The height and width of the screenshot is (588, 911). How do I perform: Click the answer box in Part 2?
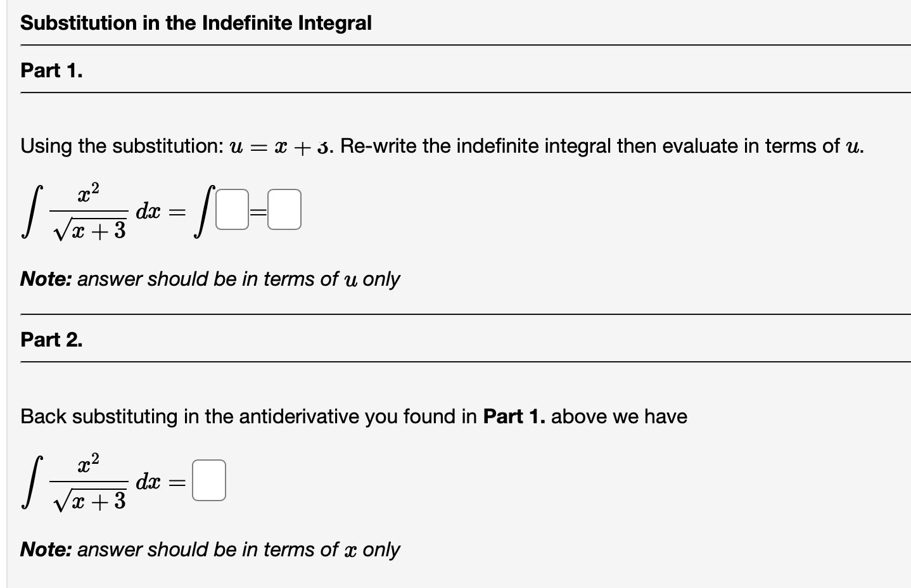click(x=209, y=480)
